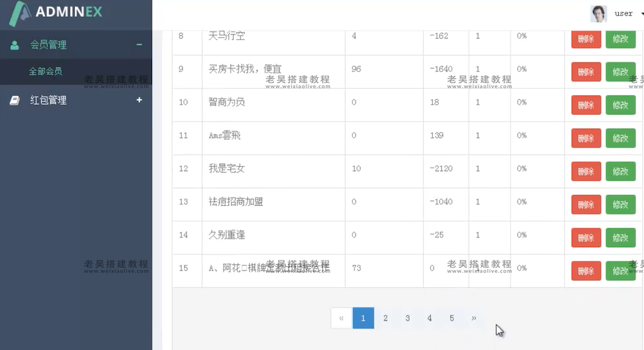Edit row 14 久别重逢
Image resolution: width=644 pixels, height=350 pixels.
point(621,237)
